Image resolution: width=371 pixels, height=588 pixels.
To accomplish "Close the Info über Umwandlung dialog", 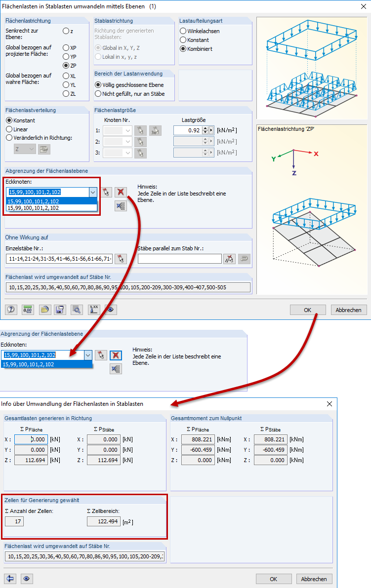I will click(x=330, y=404).
